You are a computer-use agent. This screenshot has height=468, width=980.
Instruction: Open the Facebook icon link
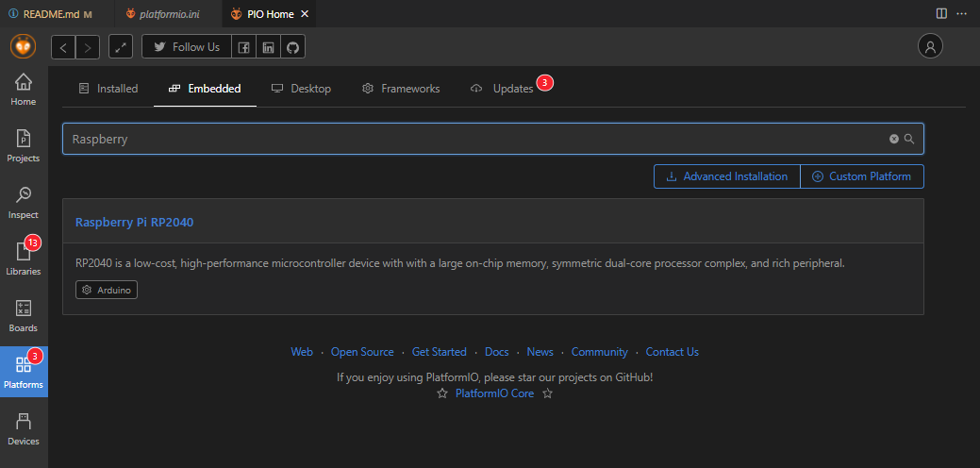[243, 47]
